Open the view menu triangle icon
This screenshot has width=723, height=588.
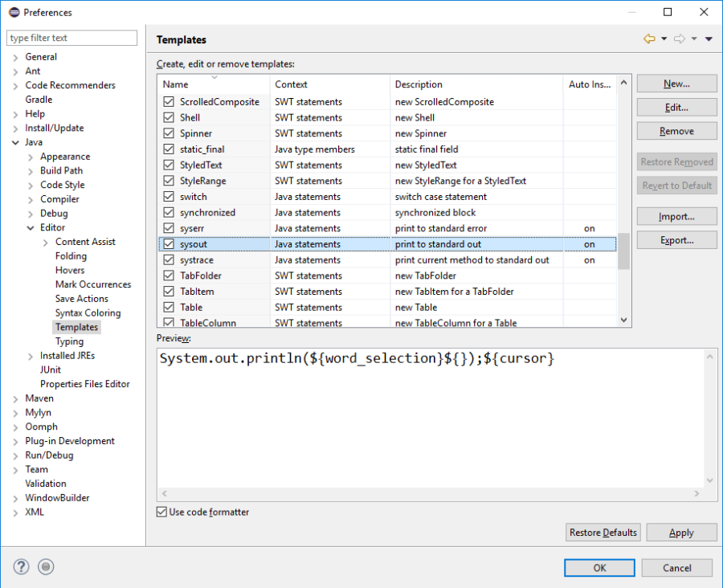[709, 39]
